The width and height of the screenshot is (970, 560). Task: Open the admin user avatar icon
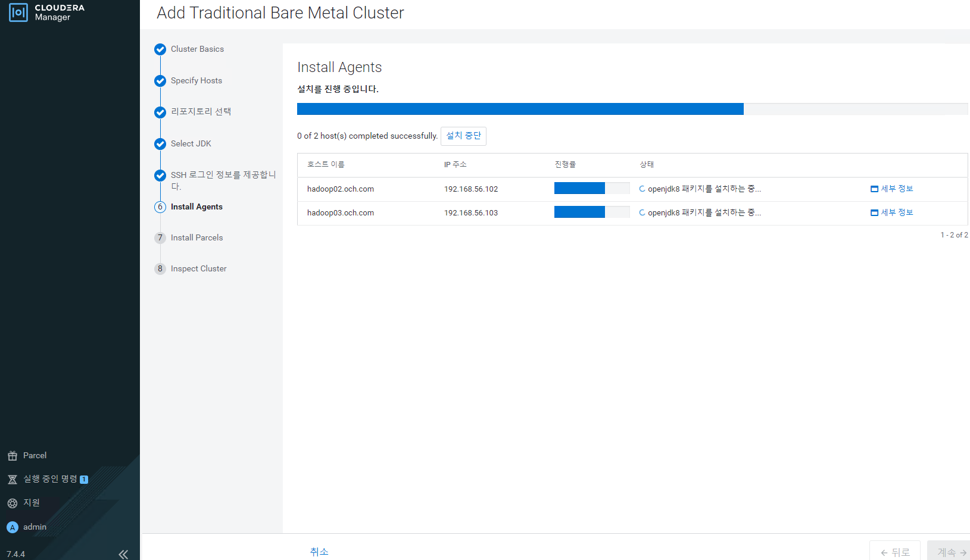[x=13, y=527]
